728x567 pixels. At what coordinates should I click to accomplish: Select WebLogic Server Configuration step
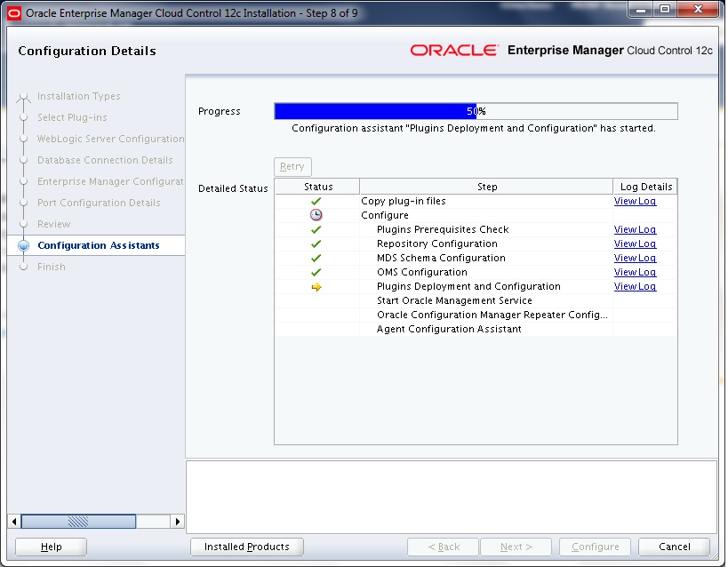click(110, 139)
